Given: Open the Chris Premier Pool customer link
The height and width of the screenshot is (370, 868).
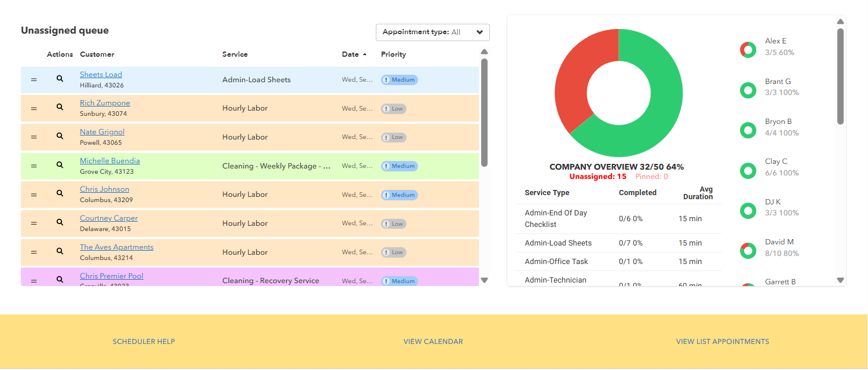Looking at the screenshot, I should coord(111,276).
